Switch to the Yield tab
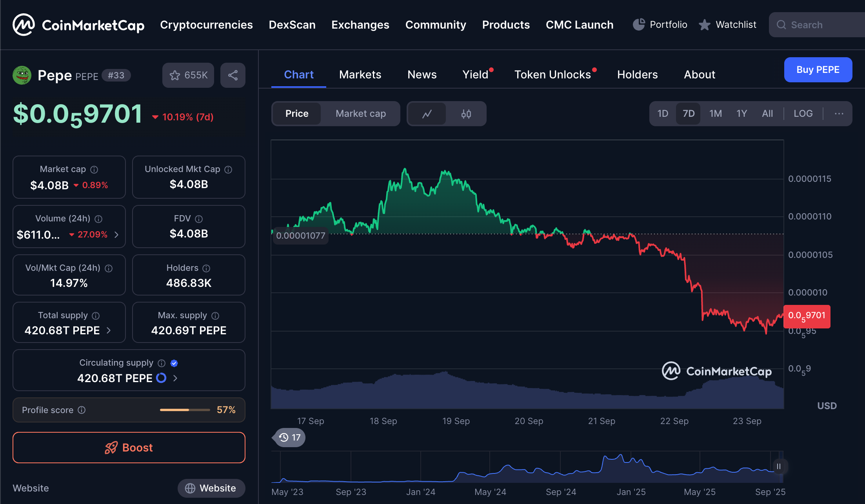Viewport: 865px width, 504px height. [x=476, y=74]
